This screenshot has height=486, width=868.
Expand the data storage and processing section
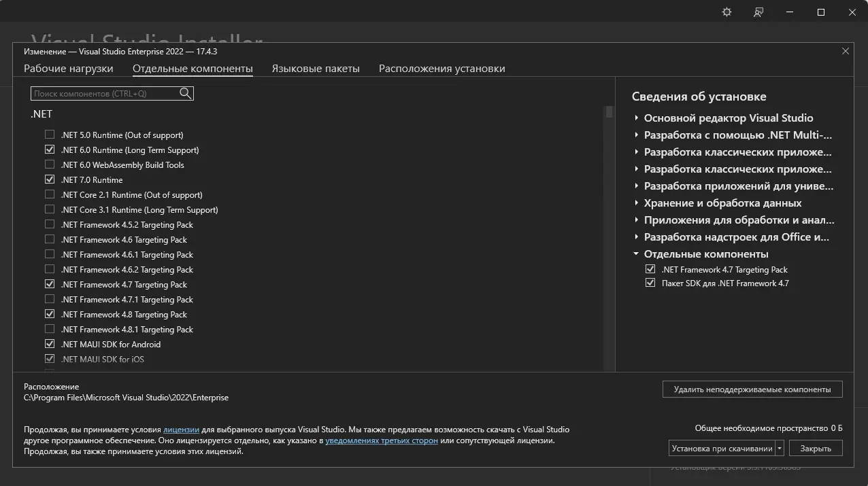point(637,203)
